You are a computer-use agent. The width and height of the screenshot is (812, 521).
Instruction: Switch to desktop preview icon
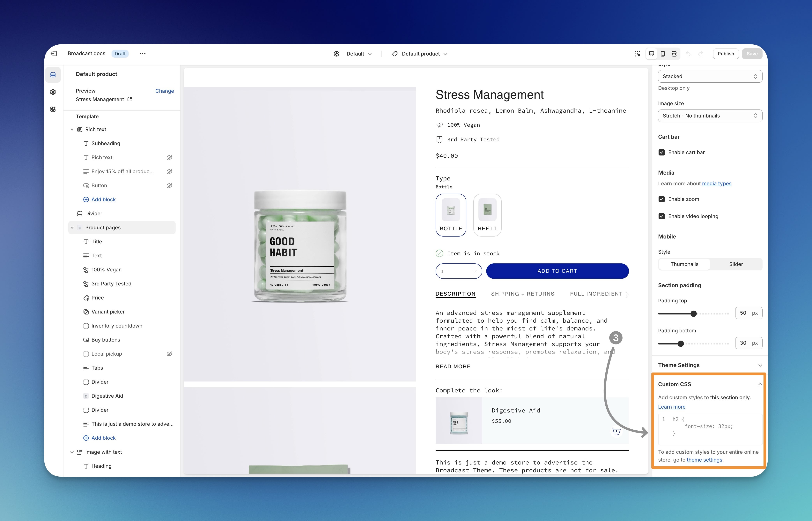click(x=651, y=54)
